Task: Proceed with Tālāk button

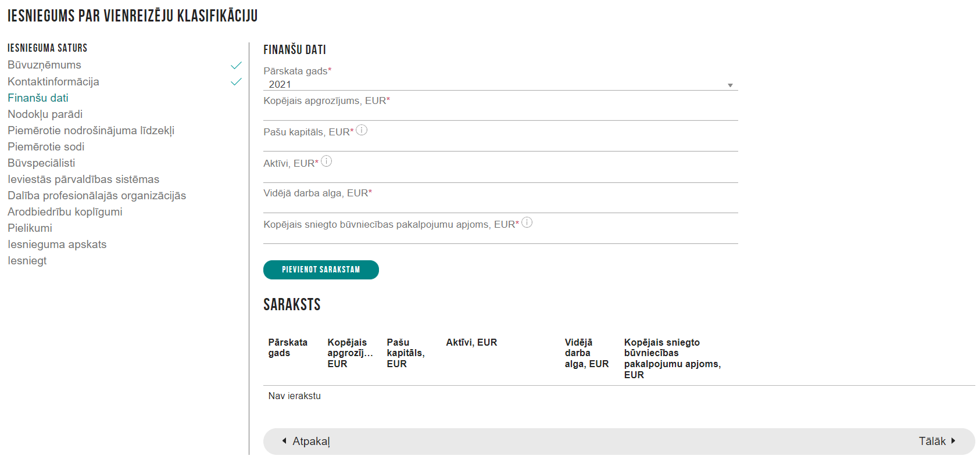Action: click(937, 442)
